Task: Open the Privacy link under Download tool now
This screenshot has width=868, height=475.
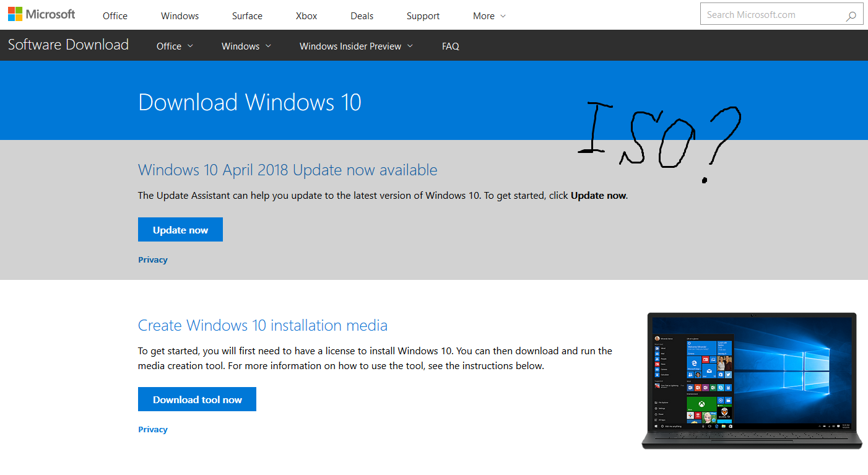Action: [x=152, y=429]
